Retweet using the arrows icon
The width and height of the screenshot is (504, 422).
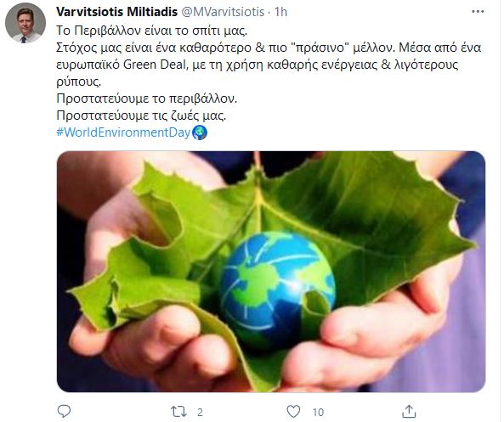(178, 412)
